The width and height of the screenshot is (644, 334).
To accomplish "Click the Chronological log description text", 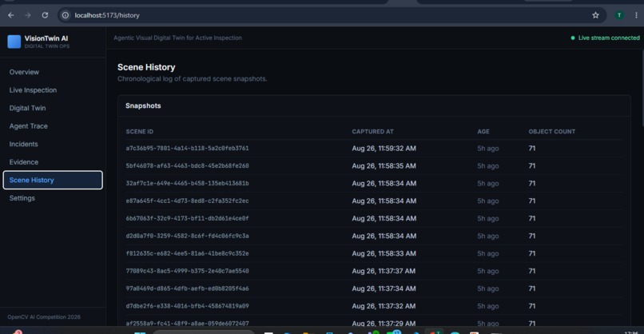I will click(x=193, y=79).
